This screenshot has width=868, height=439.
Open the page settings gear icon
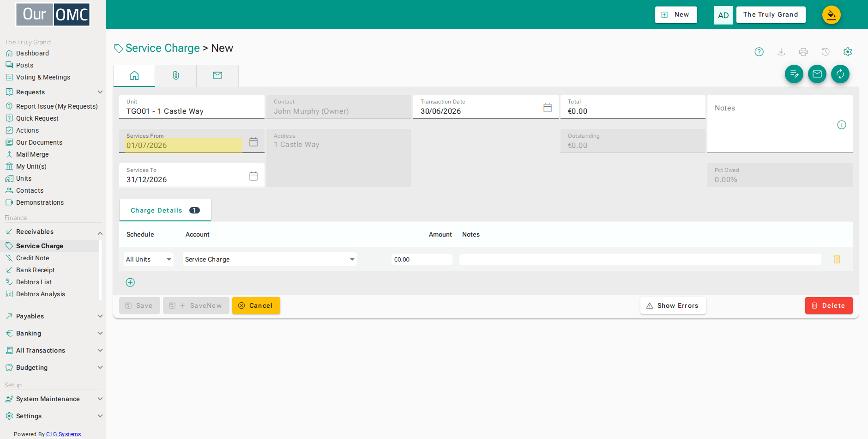[x=848, y=52]
